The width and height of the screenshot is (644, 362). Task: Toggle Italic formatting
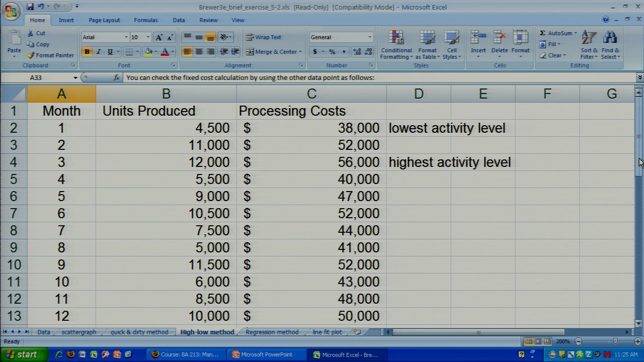(x=99, y=52)
